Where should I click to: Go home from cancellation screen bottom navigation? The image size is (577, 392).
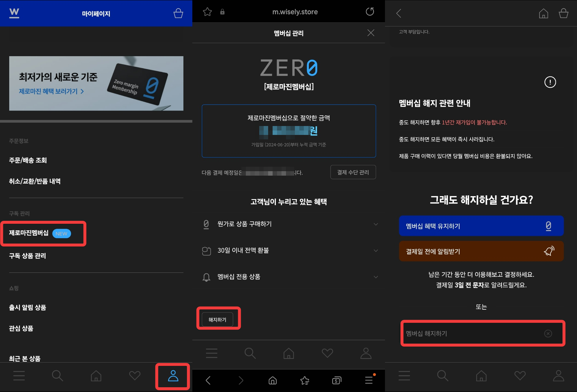pos(481,376)
